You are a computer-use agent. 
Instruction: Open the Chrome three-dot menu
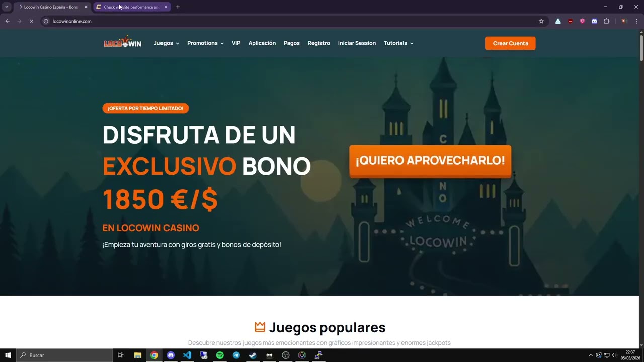[x=637, y=21]
